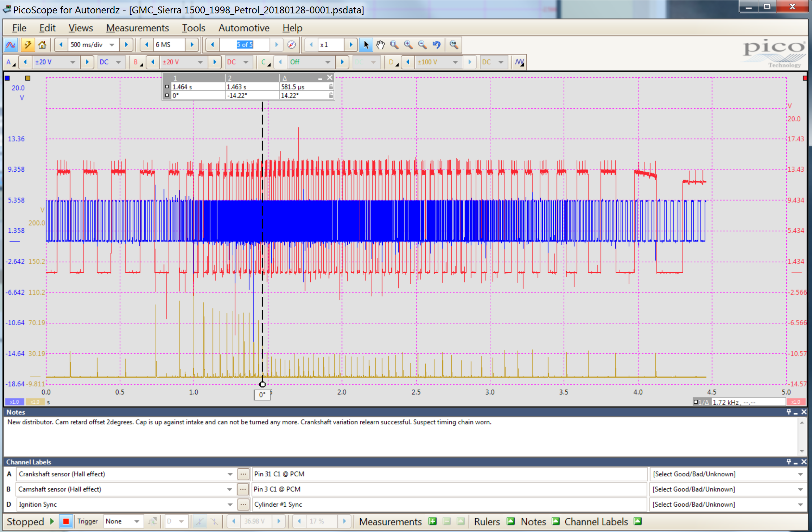
Task: Click ellipsis button next to Ignition Sync
Action: 243,505
